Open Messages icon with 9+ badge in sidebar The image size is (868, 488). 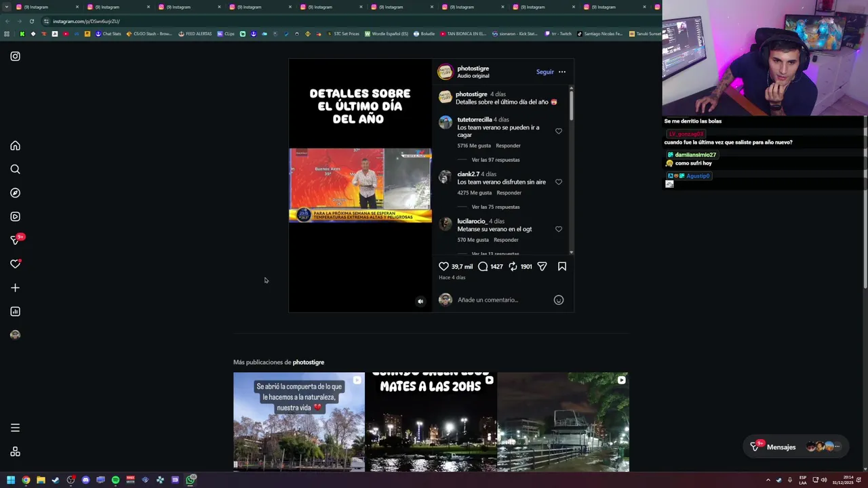(16, 240)
